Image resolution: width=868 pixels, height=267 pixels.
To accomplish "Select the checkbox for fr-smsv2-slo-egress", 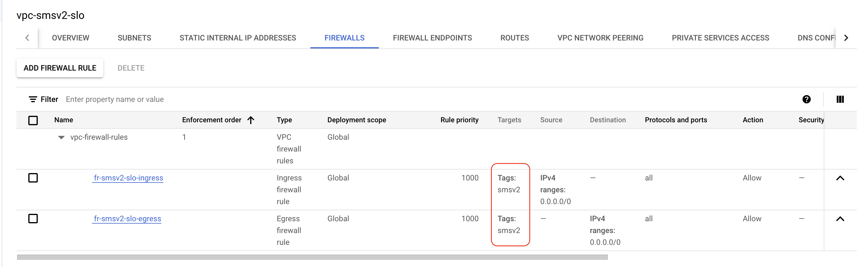I will pos(33,219).
